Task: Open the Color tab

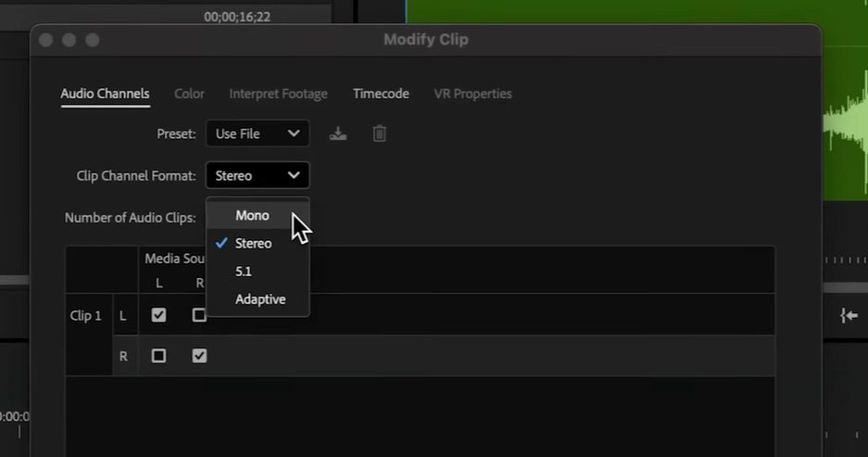Action: tap(189, 94)
